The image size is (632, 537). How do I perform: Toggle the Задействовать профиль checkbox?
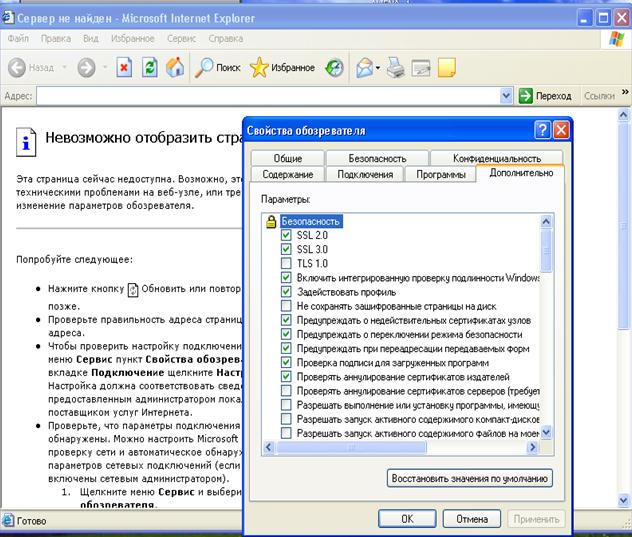[286, 291]
